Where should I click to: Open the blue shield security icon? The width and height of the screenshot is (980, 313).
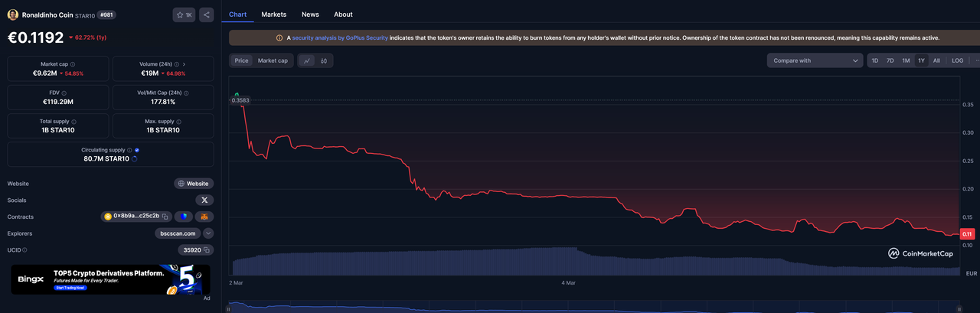pos(183,217)
